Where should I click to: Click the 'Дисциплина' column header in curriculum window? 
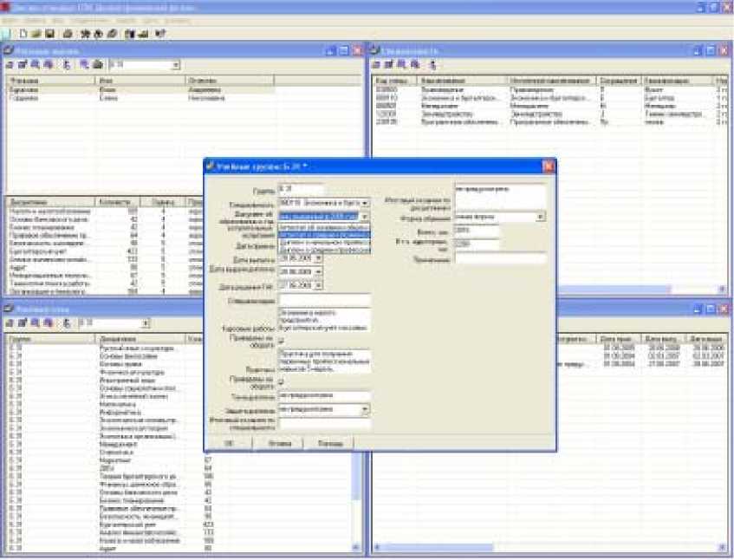tap(140, 339)
